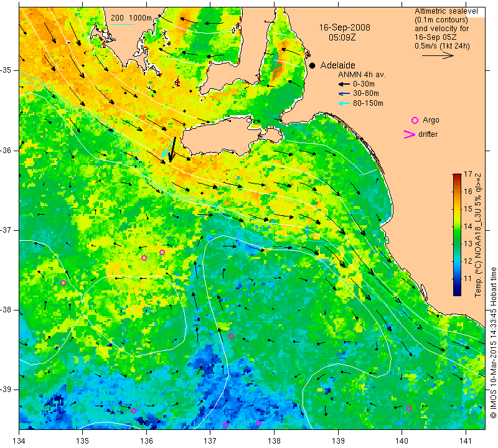The width and height of the screenshot is (498, 448).
Task: Click the Altimetric sealevel title text
Action: (x=446, y=11)
